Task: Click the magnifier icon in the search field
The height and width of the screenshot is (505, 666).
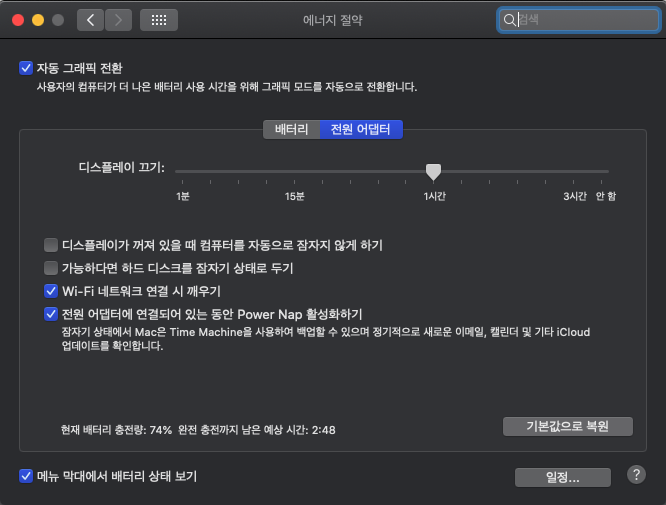Action: coord(509,20)
